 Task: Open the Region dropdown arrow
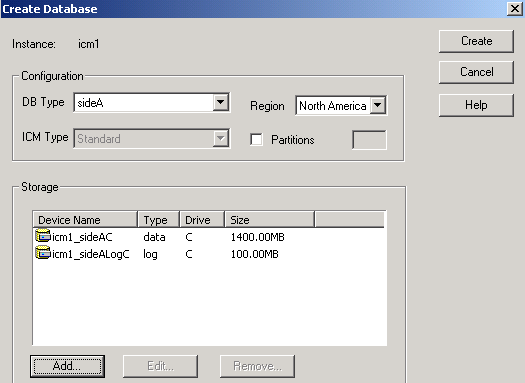(378, 105)
